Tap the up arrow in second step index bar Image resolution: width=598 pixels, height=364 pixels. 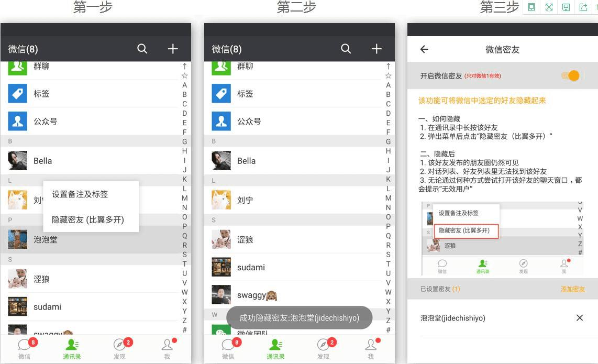click(388, 66)
